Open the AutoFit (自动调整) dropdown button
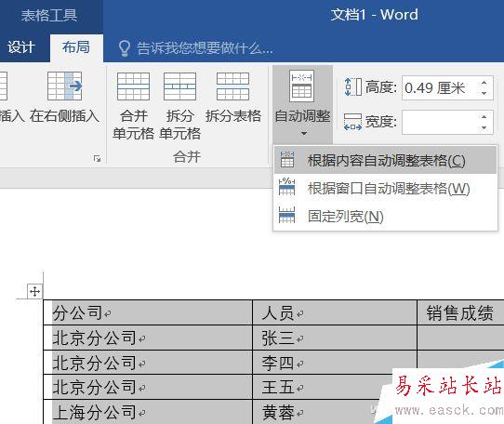The width and height of the screenshot is (504, 424). 302,104
